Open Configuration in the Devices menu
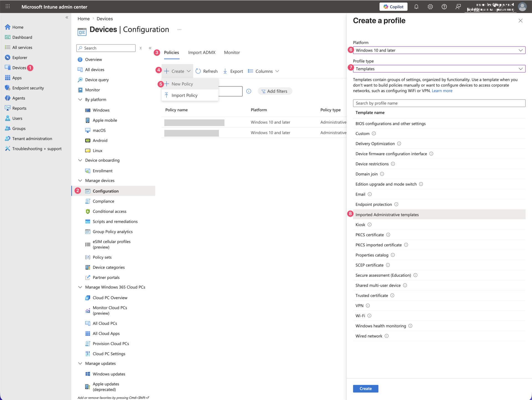This screenshot has width=532, height=400. (114, 191)
